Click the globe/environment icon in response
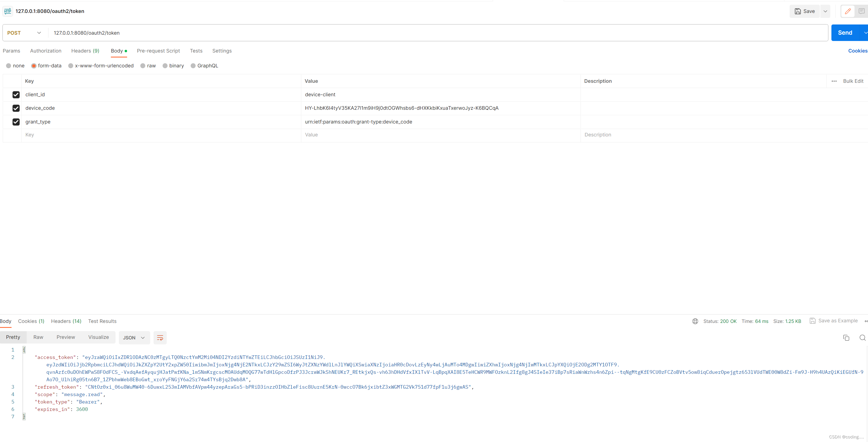Viewport: 868px width, 442px height. click(x=694, y=321)
